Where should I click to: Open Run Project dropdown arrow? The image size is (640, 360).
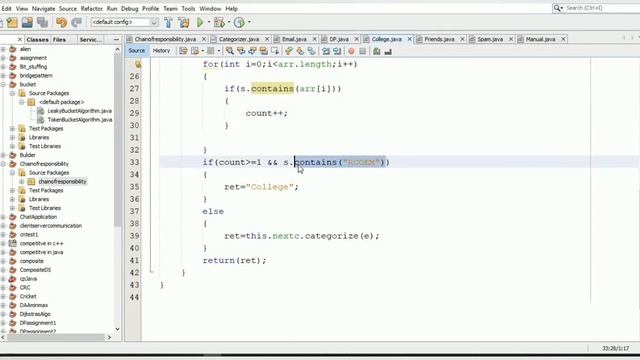tap(209, 22)
